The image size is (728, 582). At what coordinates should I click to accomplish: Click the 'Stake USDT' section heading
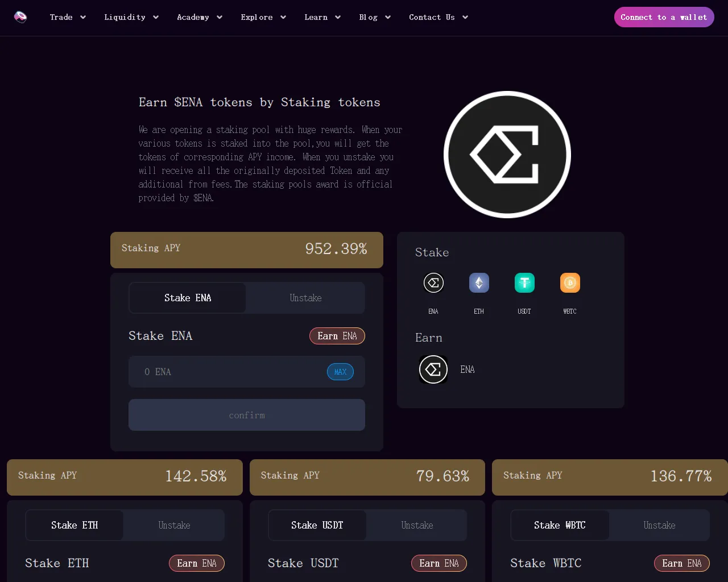coord(303,563)
